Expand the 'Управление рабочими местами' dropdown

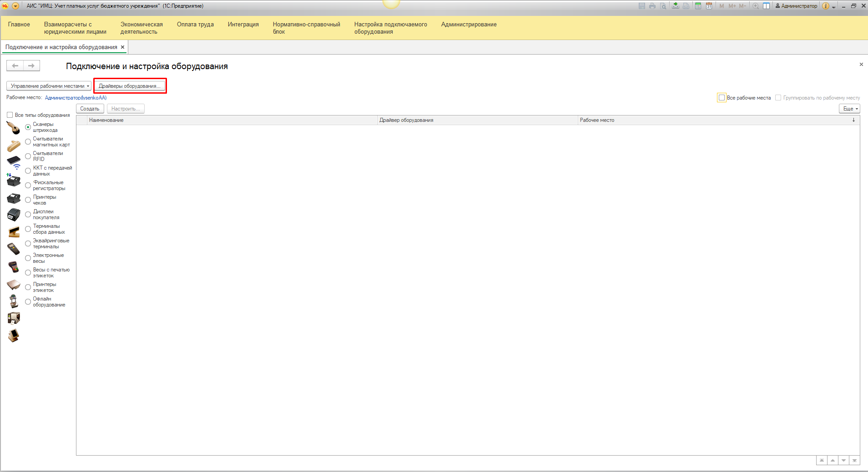(49, 86)
